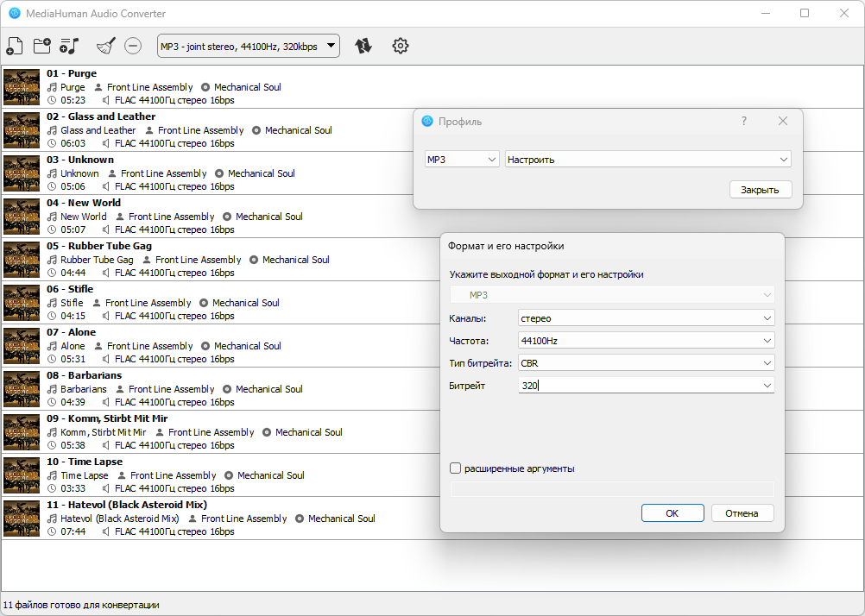This screenshot has height=616, width=865.
Task: Click the extended arguments text field
Action: (x=612, y=488)
